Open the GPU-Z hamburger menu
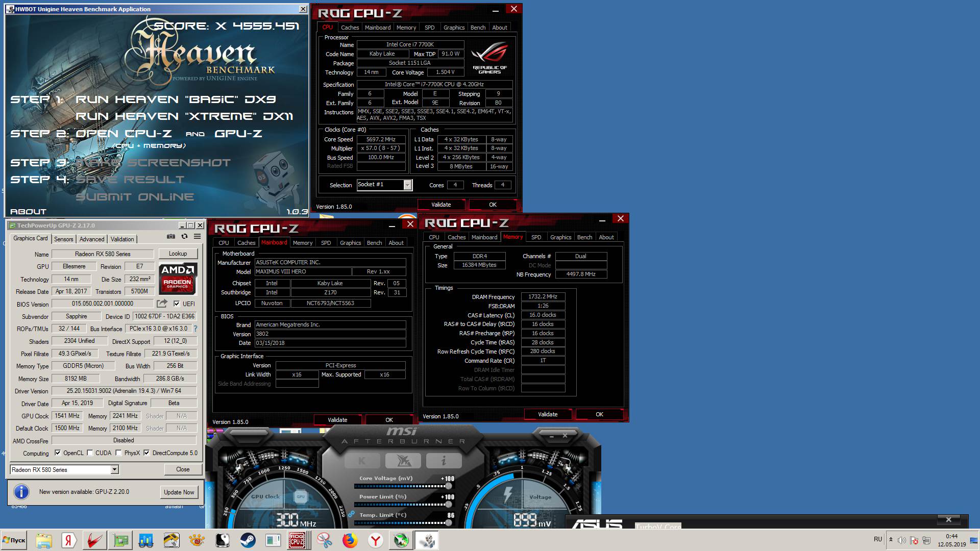980x551 pixels. (x=198, y=237)
